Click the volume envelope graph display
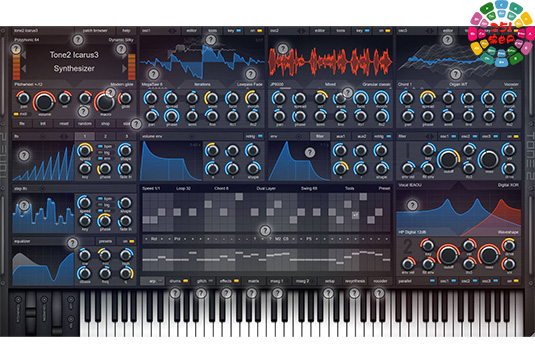Screen dimensions: 535x363 [x=172, y=161]
